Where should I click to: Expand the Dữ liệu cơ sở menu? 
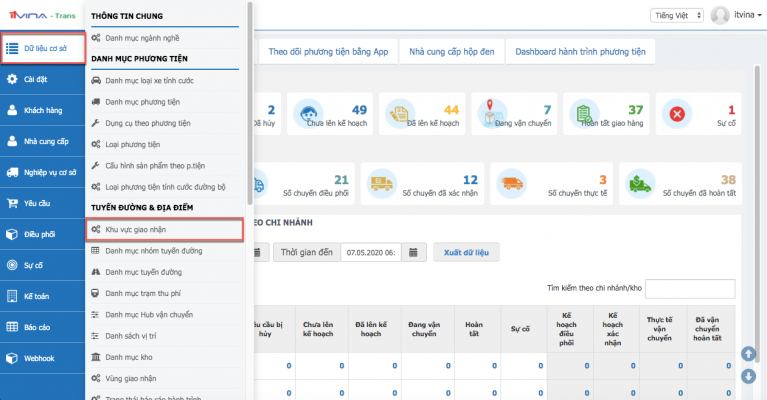tap(40, 47)
